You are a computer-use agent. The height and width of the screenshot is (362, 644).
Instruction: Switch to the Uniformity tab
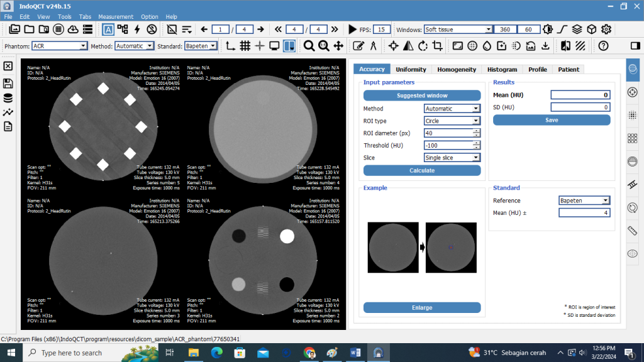[411, 69]
